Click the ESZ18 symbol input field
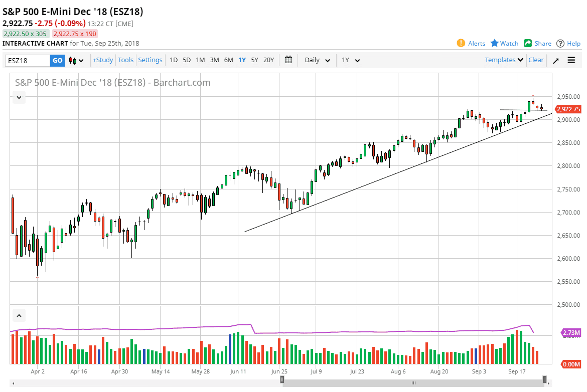Image resolution: width=587 pixels, height=392 pixels. click(x=28, y=60)
